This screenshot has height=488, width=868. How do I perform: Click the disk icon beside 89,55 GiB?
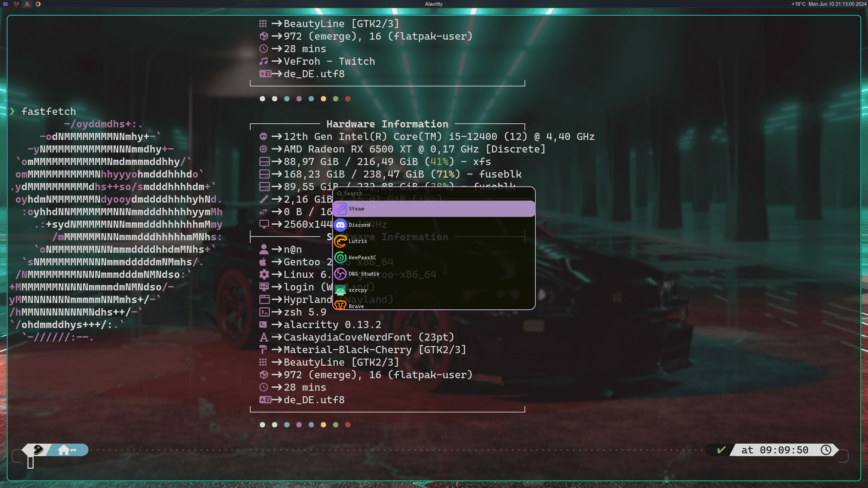pos(264,187)
